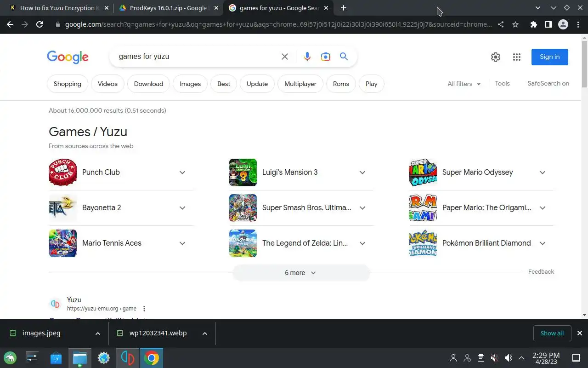
Task: Open a new browser tab
Action: pos(344,8)
